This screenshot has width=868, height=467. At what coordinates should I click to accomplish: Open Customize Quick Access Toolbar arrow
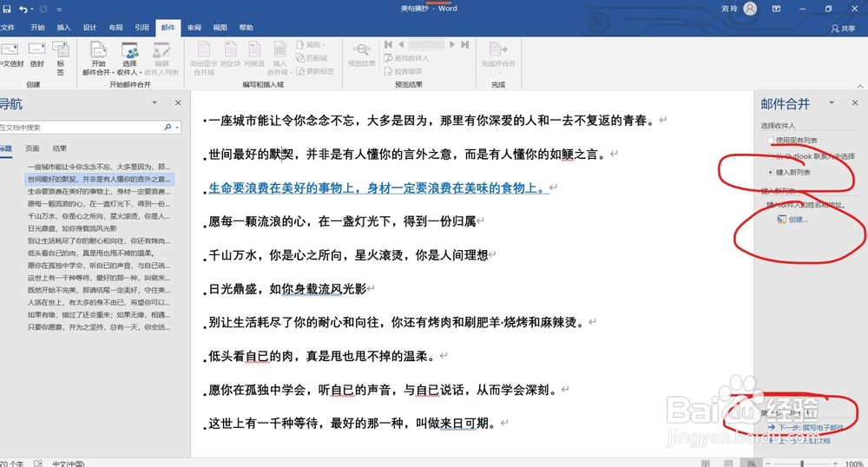coord(59,10)
